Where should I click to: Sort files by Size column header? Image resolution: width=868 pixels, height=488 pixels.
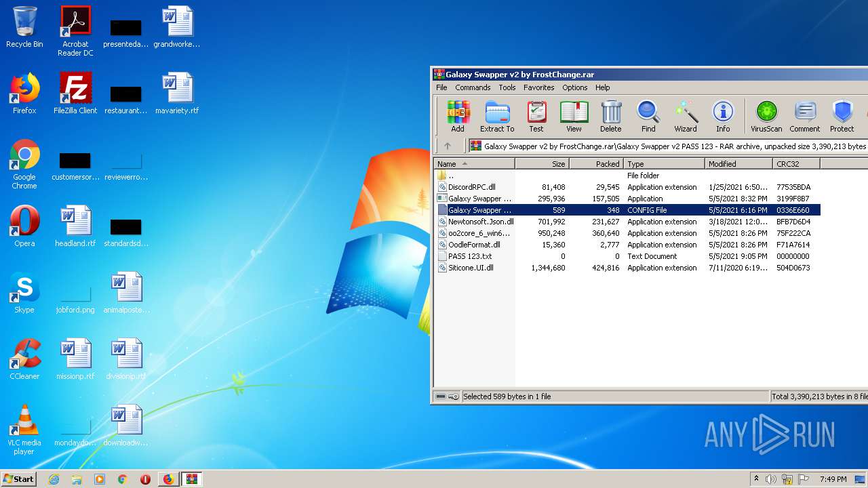[x=542, y=164]
